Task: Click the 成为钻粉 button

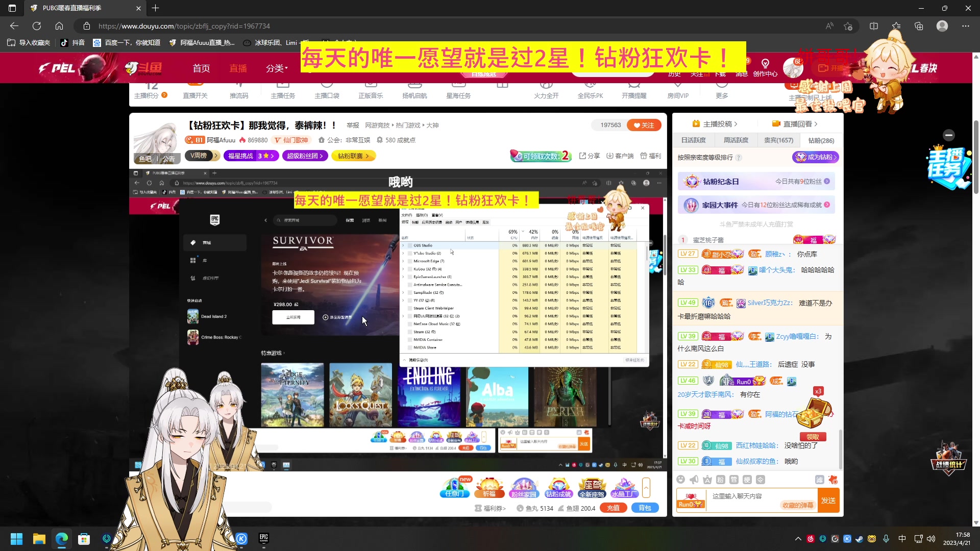Action: [x=816, y=157]
